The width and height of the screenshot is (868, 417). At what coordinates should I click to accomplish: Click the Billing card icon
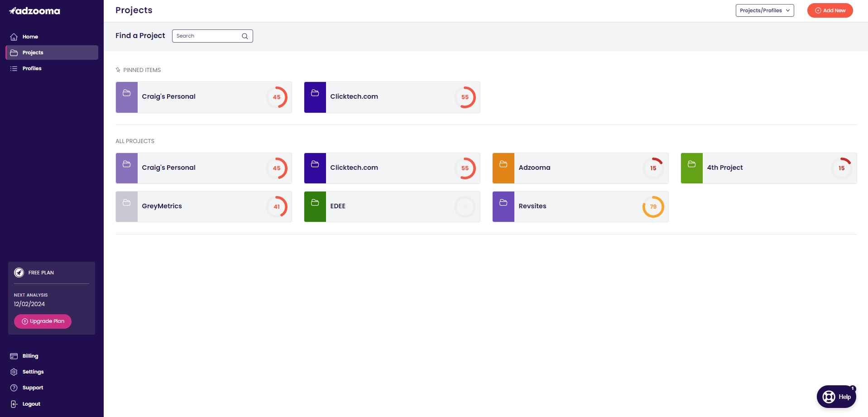pyautogui.click(x=14, y=356)
